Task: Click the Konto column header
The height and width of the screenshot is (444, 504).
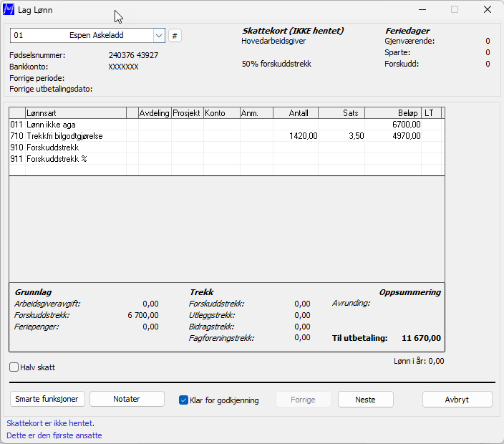Action: tap(222, 113)
